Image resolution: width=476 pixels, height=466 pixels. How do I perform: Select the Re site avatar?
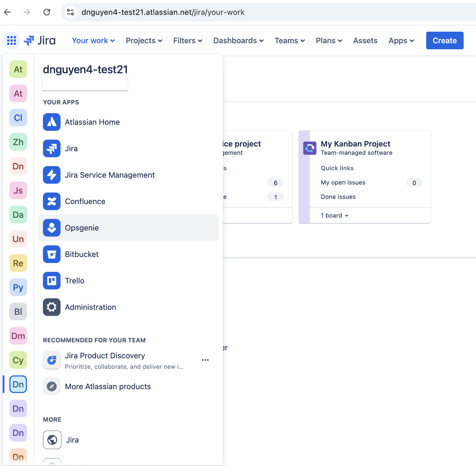coord(18,263)
